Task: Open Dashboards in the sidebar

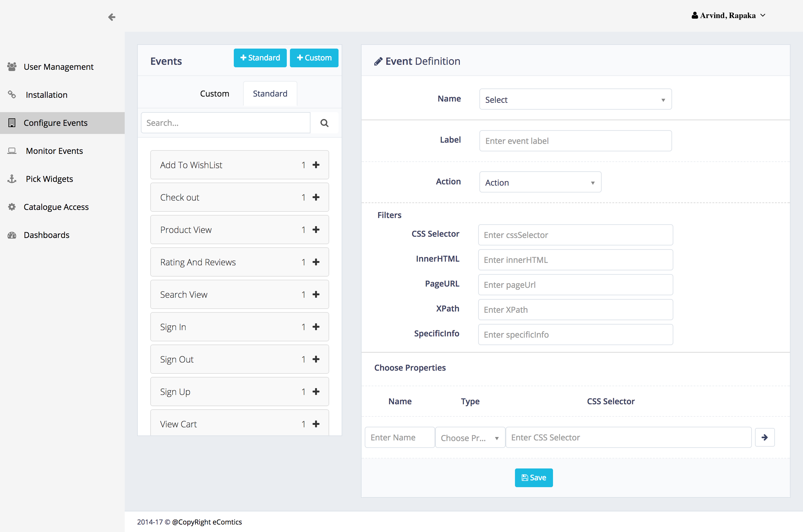Action: (x=62, y=235)
